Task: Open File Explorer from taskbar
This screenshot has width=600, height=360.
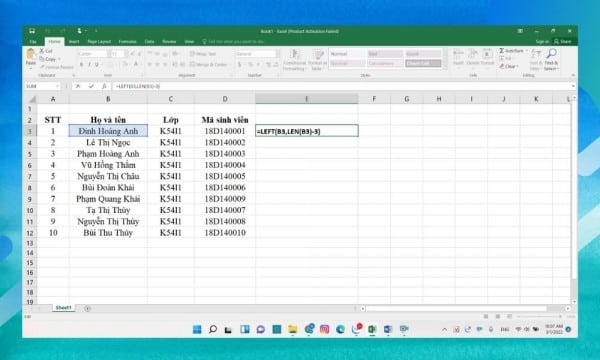Action: click(293, 329)
